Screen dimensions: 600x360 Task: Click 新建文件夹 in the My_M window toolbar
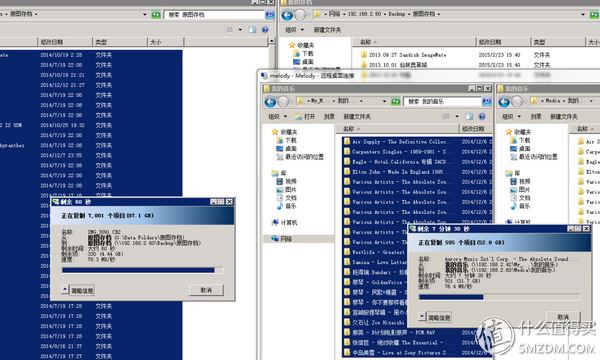tap(357, 116)
